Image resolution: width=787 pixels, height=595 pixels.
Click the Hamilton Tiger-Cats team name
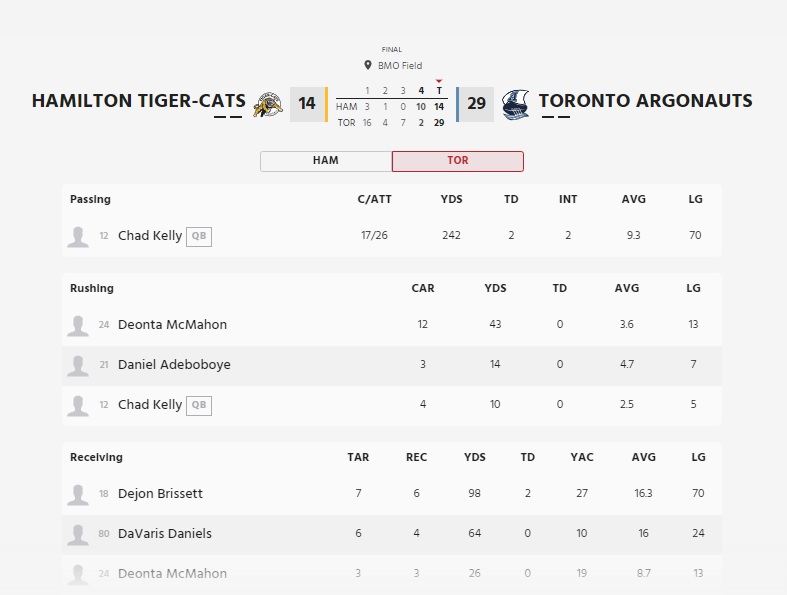138,102
